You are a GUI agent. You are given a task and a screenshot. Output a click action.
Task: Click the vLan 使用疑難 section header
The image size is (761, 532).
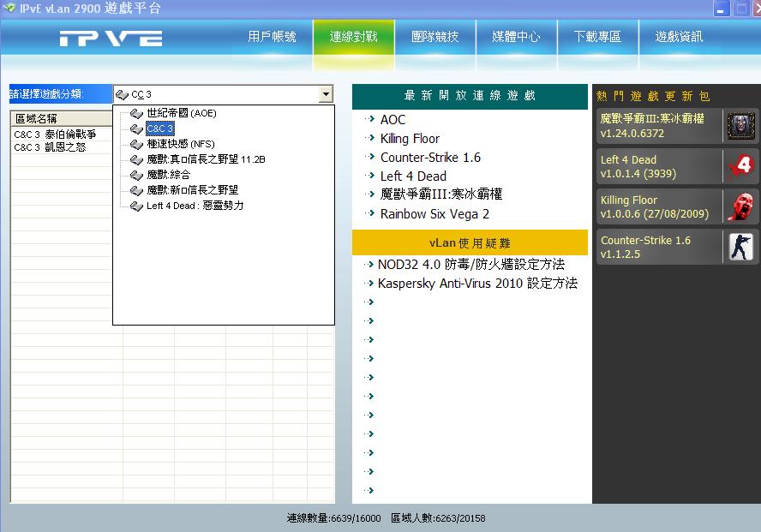pos(470,242)
